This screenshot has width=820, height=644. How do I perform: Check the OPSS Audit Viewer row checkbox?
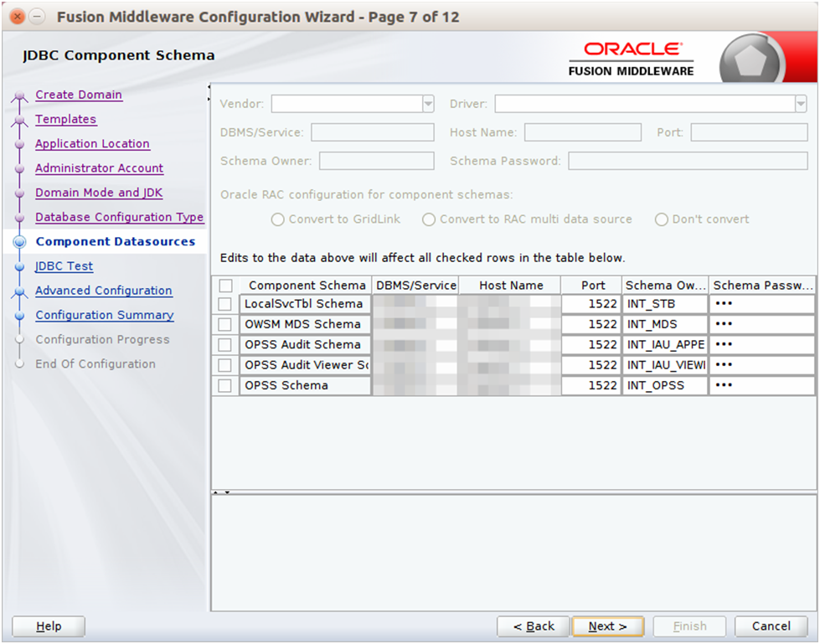click(224, 365)
